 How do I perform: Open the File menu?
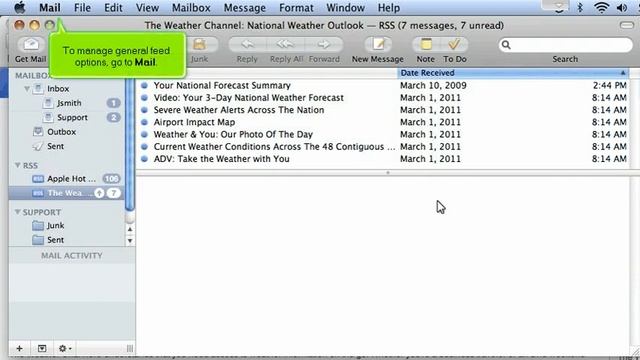click(82, 7)
